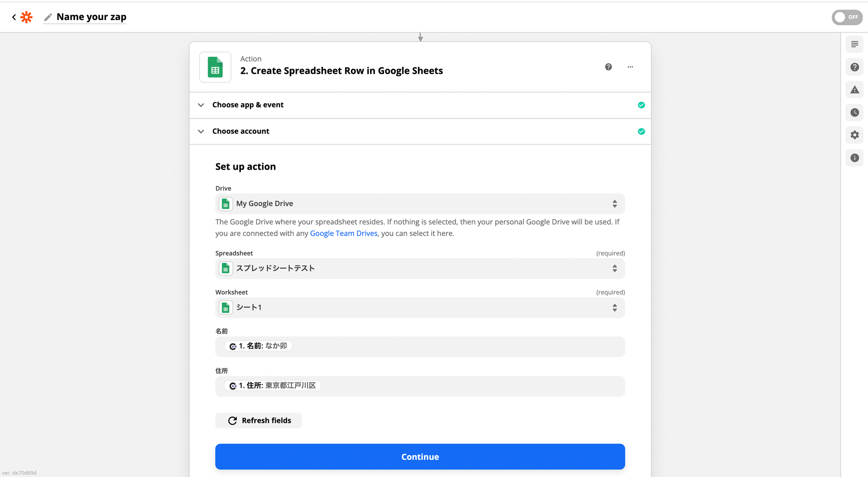Click the up-down arrows on Worksheet field
The image size is (868, 477).
click(615, 308)
